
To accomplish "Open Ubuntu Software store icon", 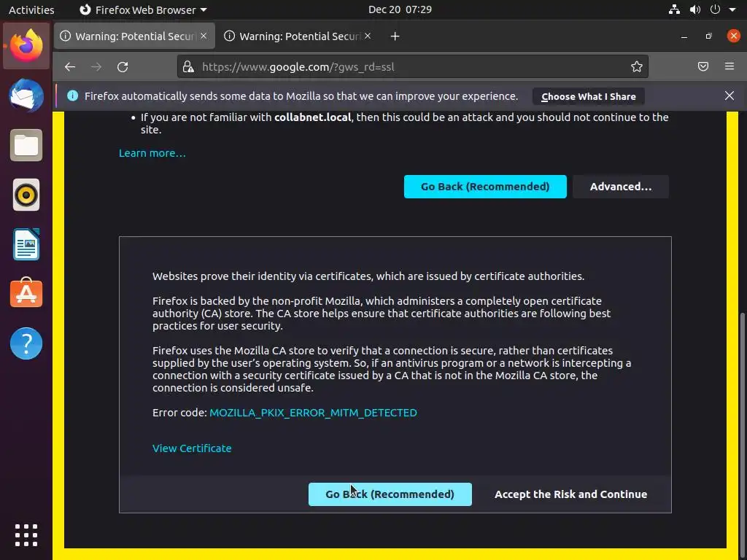I will pos(26,293).
